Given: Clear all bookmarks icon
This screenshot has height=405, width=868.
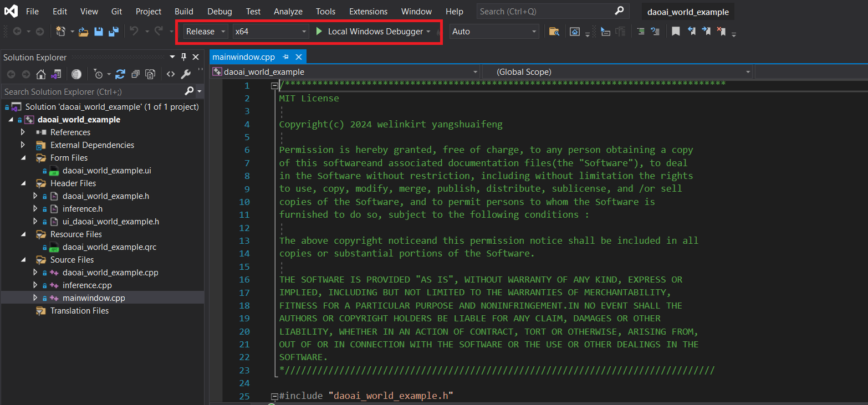Looking at the screenshot, I should [x=721, y=32].
